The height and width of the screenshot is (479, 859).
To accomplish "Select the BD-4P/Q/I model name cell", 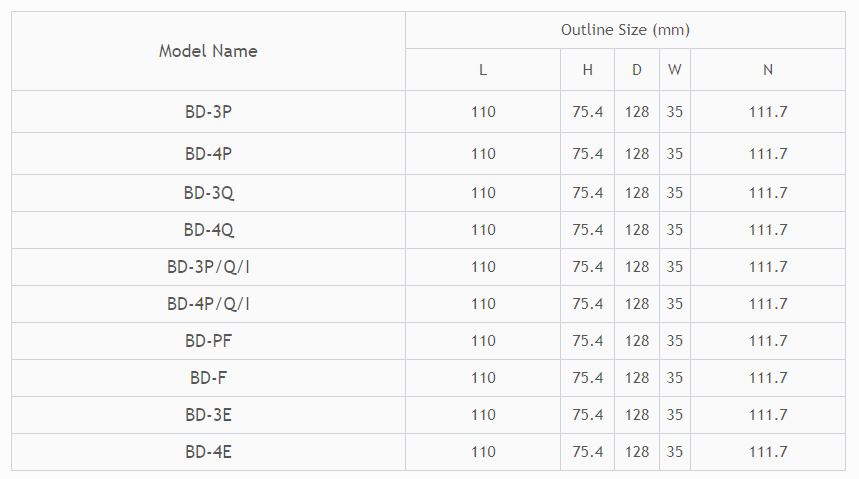I will (x=208, y=304).
